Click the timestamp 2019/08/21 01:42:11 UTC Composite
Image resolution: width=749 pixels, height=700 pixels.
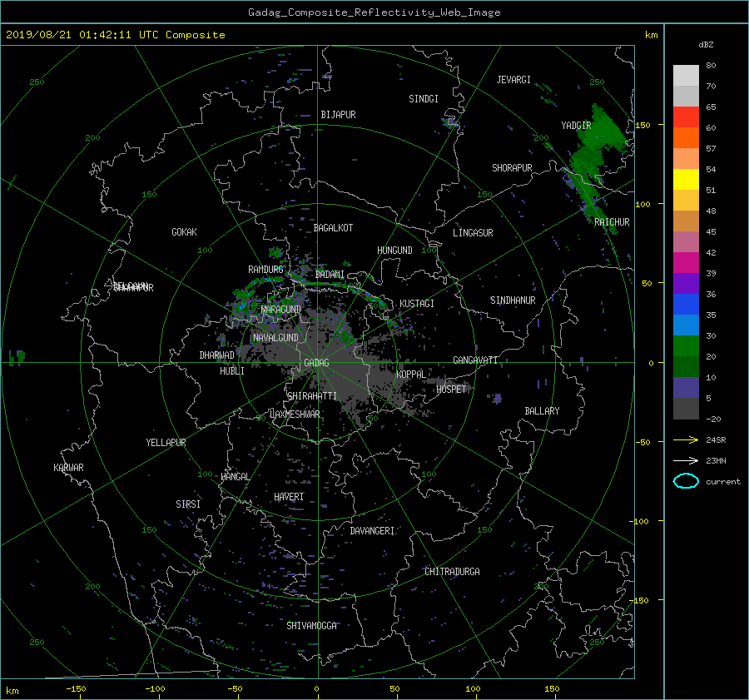pos(115,35)
